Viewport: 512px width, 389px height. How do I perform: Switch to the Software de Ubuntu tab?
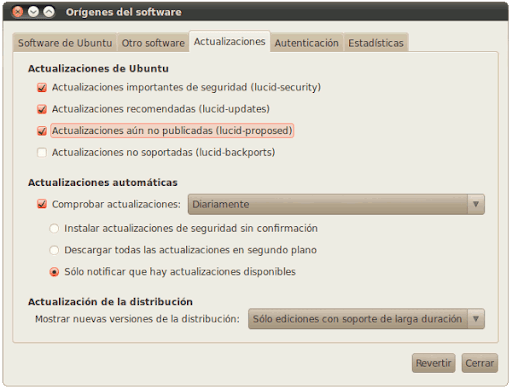click(x=65, y=43)
